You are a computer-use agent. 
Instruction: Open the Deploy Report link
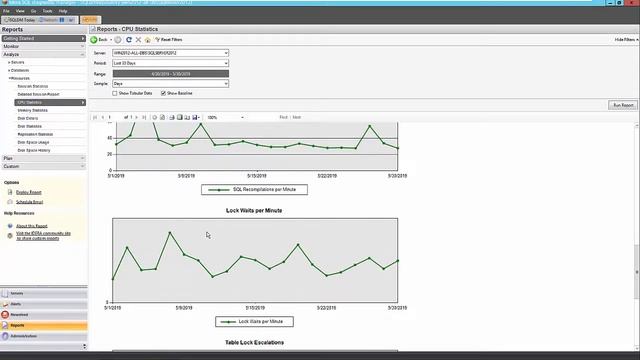[x=29, y=192]
